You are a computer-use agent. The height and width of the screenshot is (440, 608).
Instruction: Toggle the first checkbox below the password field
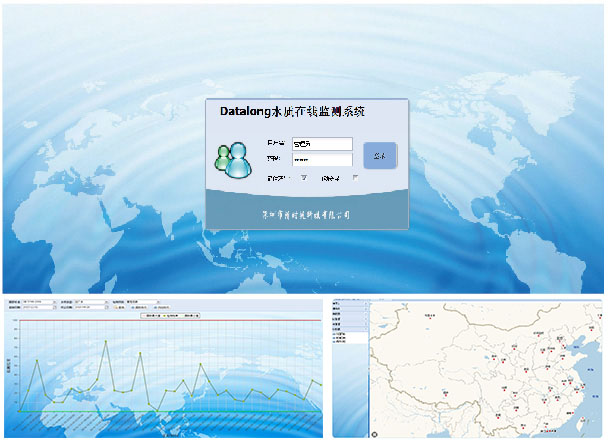tap(304, 178)
